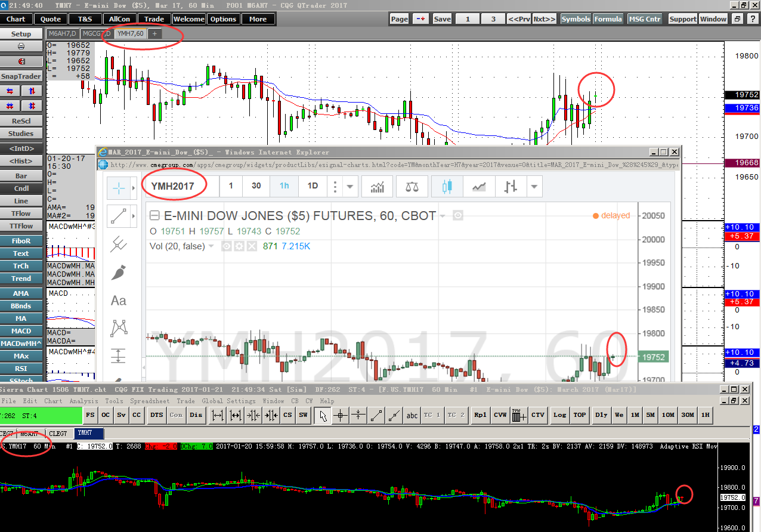Expand the Vol (20, false) dropdown arrow
This screenshot has height=532, width=761.
[211, 246]
